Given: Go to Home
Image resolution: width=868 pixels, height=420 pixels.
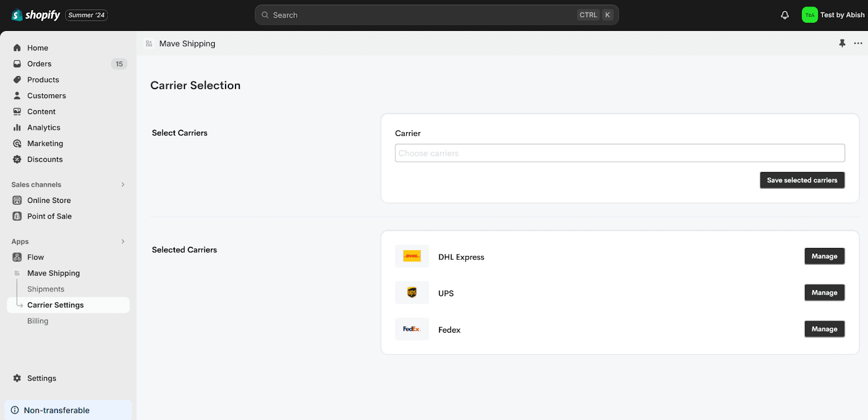Looking at the screenshot, I should [38, 48].
